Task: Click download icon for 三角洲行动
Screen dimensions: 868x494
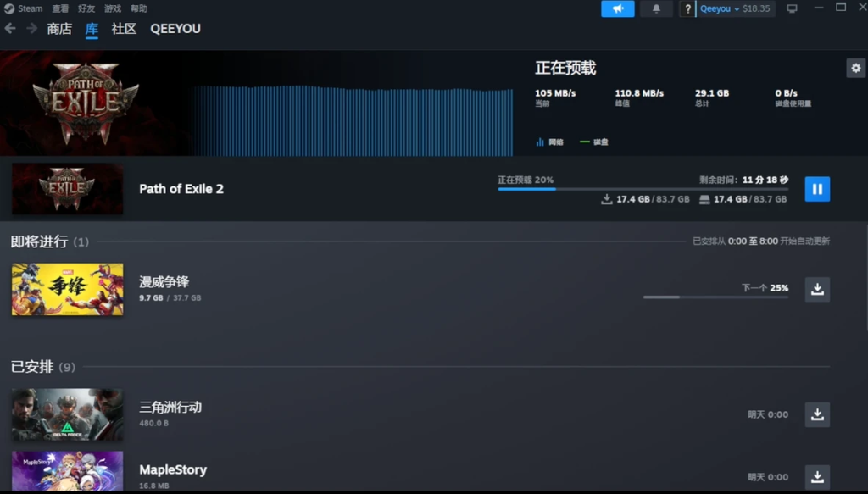Action: (x=817, y=414)
